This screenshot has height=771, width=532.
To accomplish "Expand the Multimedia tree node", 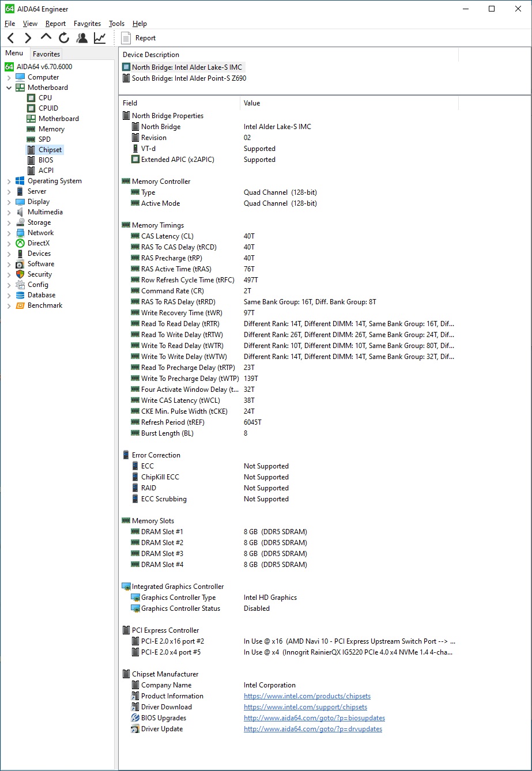I will [x=9, y=212].
